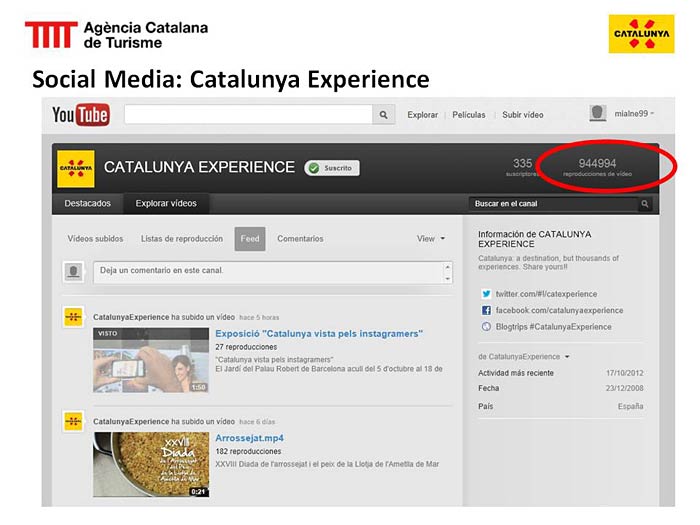Click the Facebook icon
Screen dimensions: 700x525
[x=486, y=310]
